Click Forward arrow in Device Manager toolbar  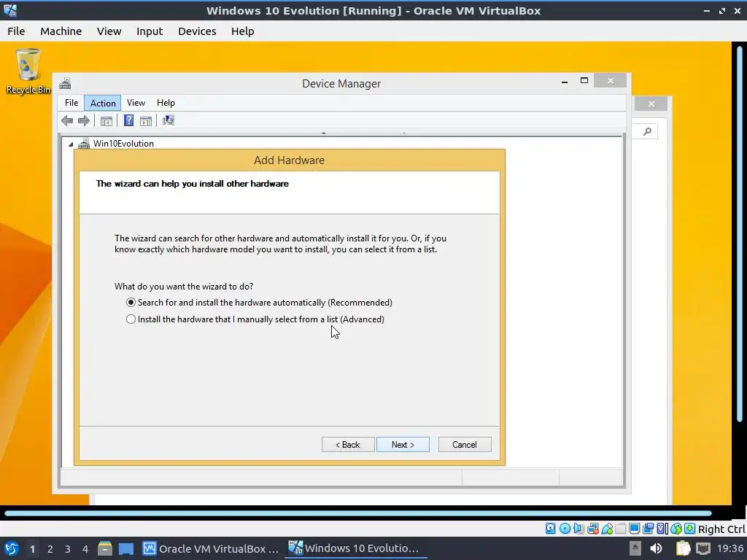(x=84, y=120)
